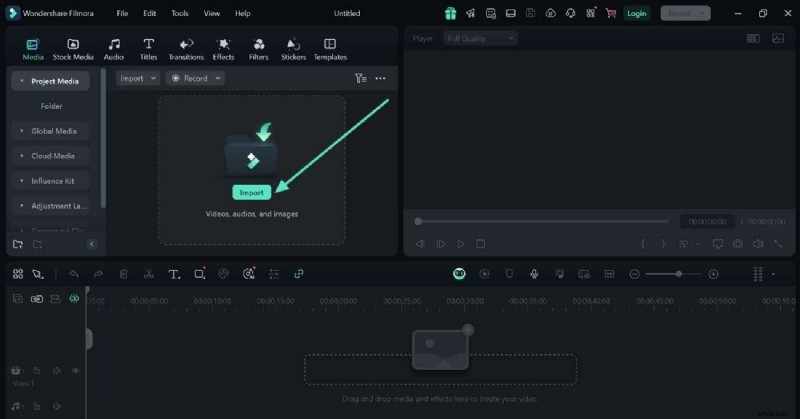Click the delete trash icon in timeline toolbar
Screen dimensions: 800x419
point(124,274)
